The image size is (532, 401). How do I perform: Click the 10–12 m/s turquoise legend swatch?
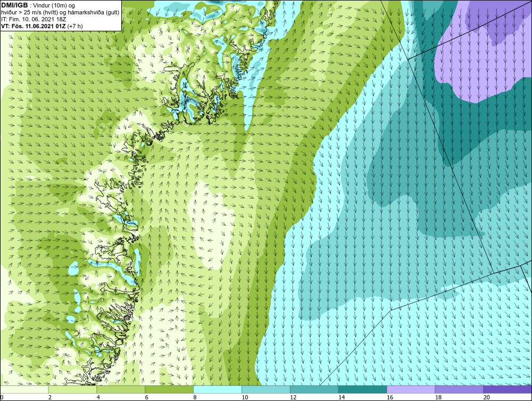point(266,389)
